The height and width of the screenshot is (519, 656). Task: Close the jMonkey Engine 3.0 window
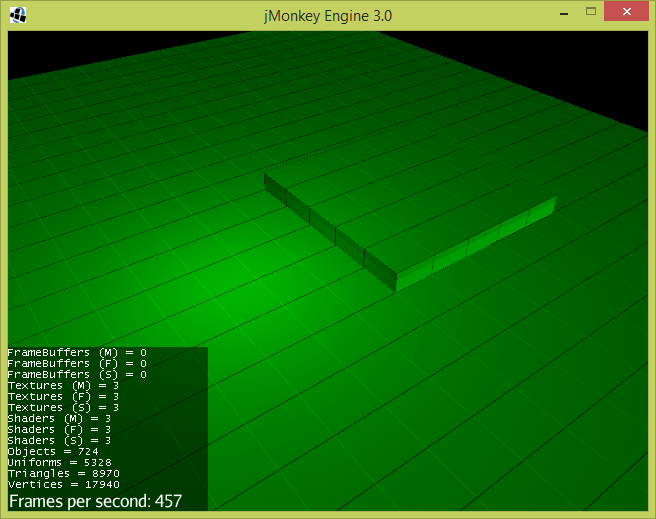626,12
